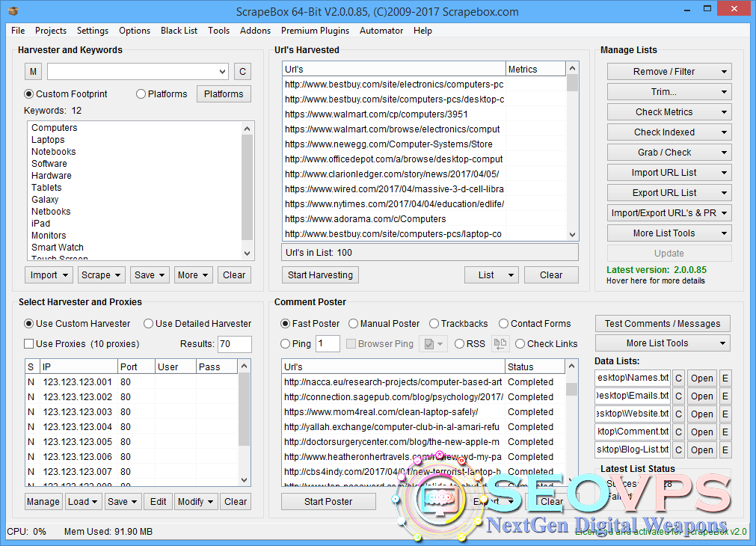The height and width of the screenshot is (546, 756).
Task: Open the Import dropdown under keywords
Action: (x=48, y=275)
